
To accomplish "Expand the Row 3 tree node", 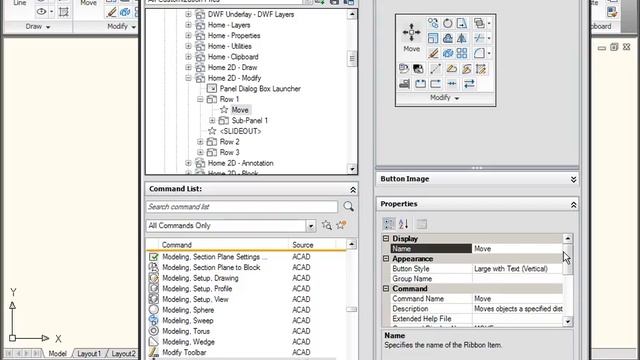I will [200, 152].
